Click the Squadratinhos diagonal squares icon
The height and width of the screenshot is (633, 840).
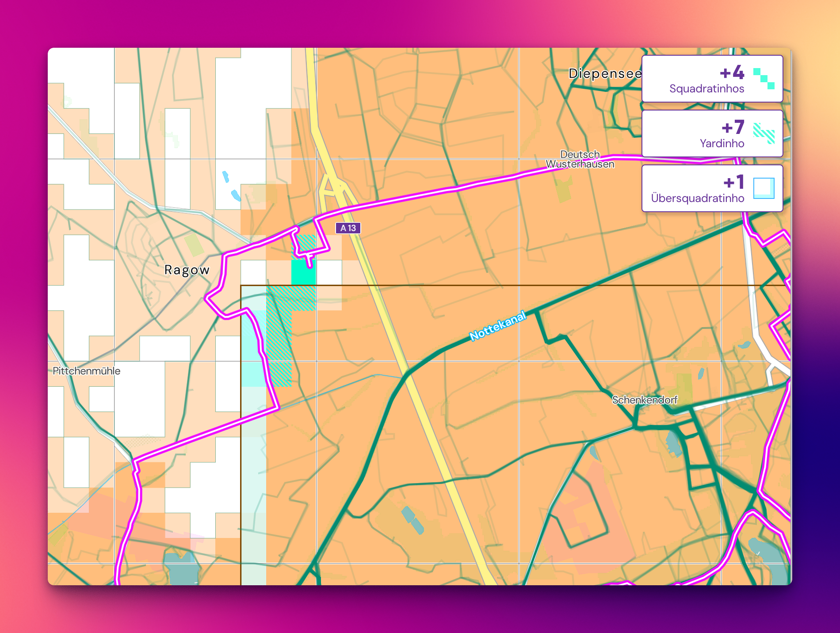(764, 78)
